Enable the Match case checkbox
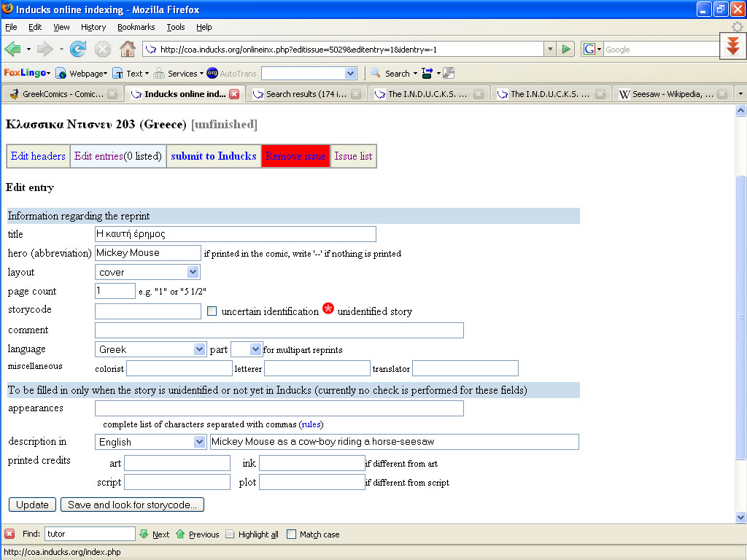 click(292, 534)
